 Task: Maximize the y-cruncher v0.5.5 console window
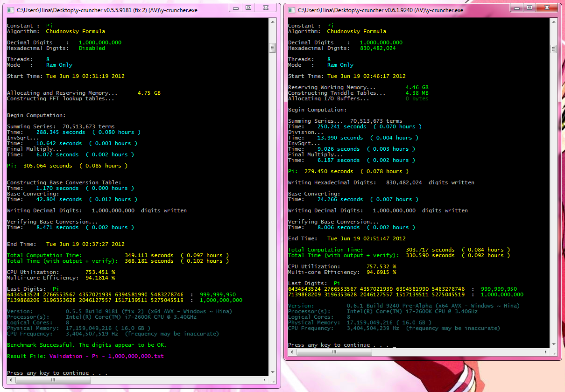tap(248, 7)
